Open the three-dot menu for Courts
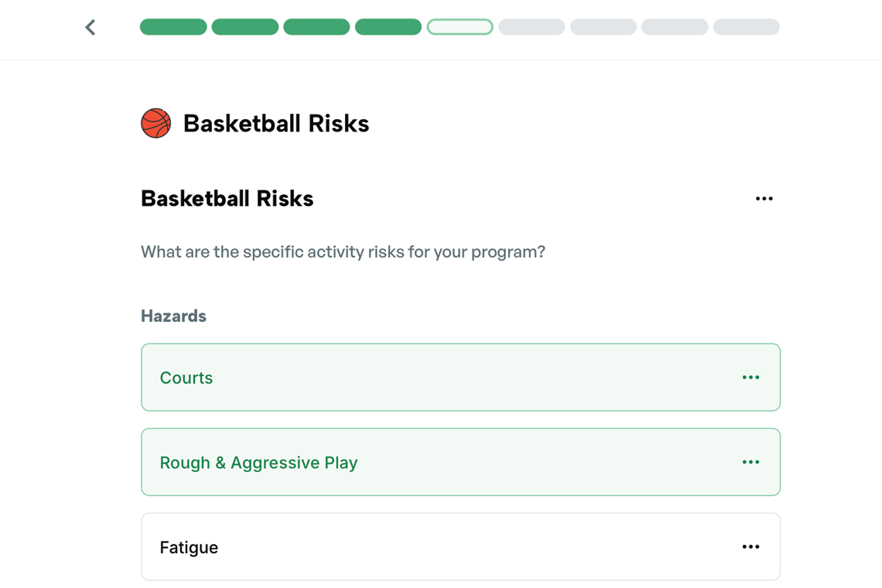This screenshot has height=588, width=882. coord(750,378)
